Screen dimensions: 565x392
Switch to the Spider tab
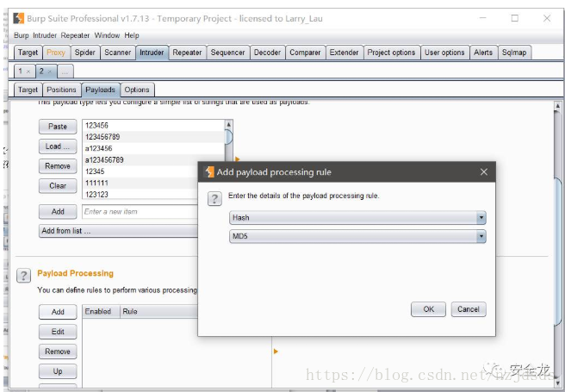(x=84, y=53)
